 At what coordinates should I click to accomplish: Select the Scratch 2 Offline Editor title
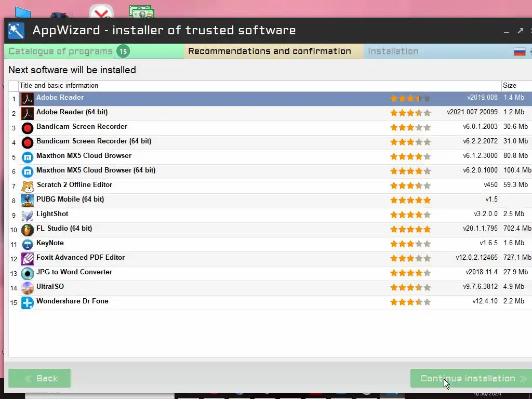(74, 185)
